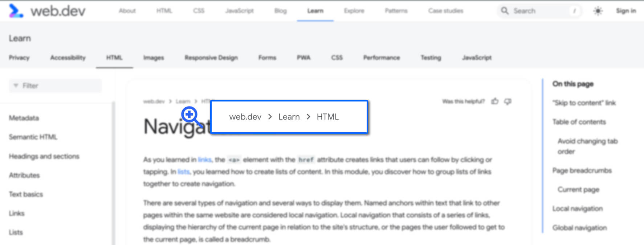The height and width of the screenshot is (245, 644).
Task: Click the Filter input box
Action: pos(54,86)
